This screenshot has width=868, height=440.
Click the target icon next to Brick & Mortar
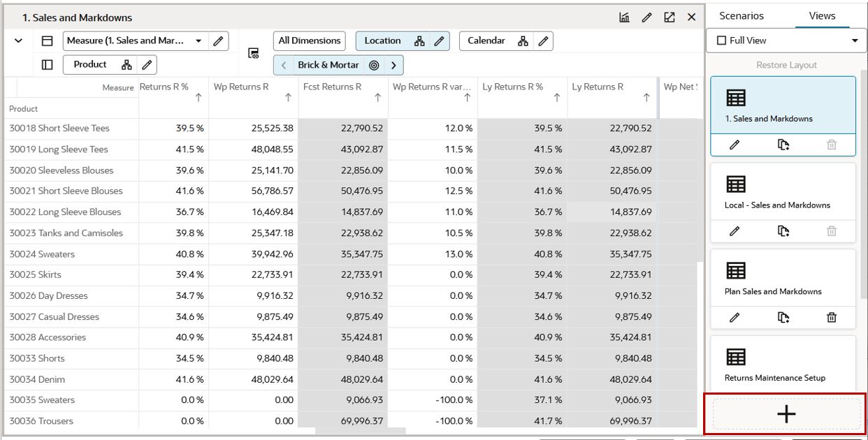click(374, 66)
